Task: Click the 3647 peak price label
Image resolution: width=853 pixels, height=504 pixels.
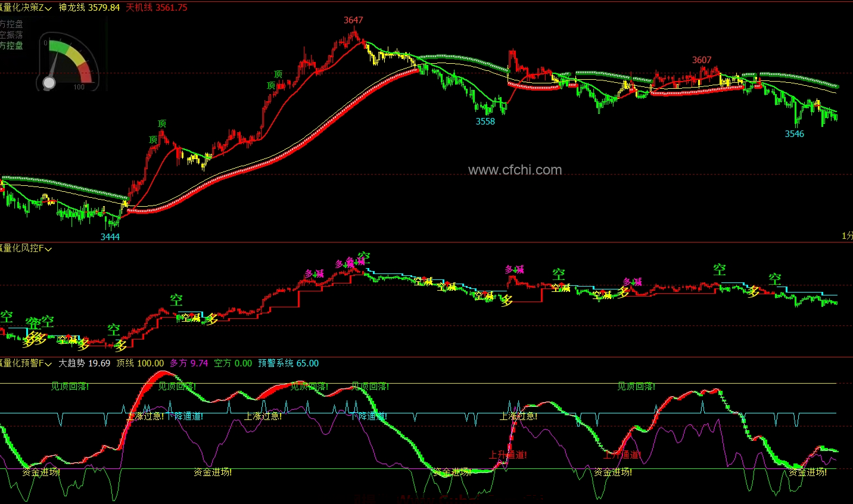Action: coord(353,20)
